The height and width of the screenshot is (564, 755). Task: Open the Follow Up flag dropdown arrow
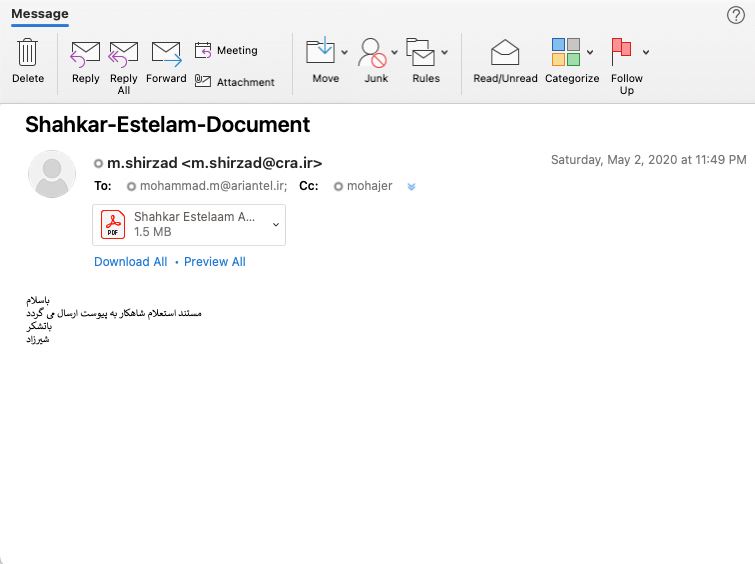click(x=646, y=52)
